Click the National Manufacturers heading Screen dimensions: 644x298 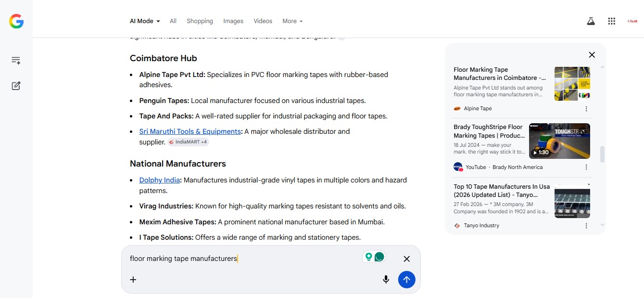pyautogui.click(x=178, y=164)
